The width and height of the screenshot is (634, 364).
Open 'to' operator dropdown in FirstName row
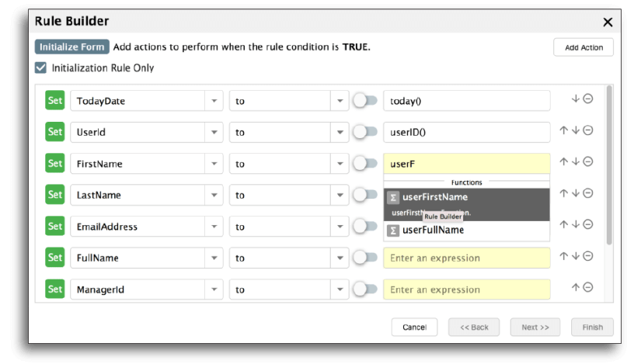340,164
